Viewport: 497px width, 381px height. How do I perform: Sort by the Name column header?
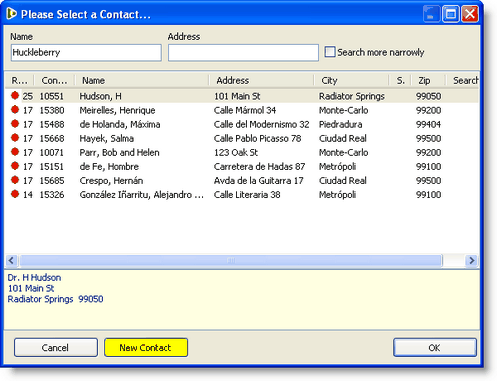[x=142, y=80]
